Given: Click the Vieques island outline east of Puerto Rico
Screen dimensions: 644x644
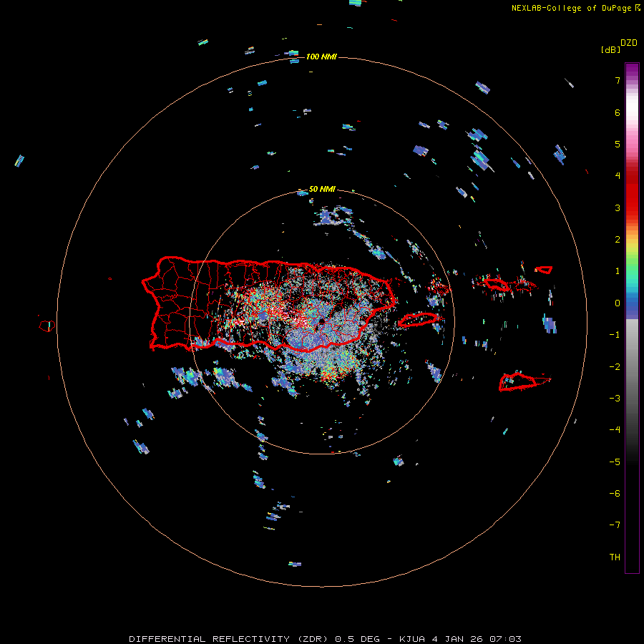Looking at the screenshot, I should (x=418, y=320).
